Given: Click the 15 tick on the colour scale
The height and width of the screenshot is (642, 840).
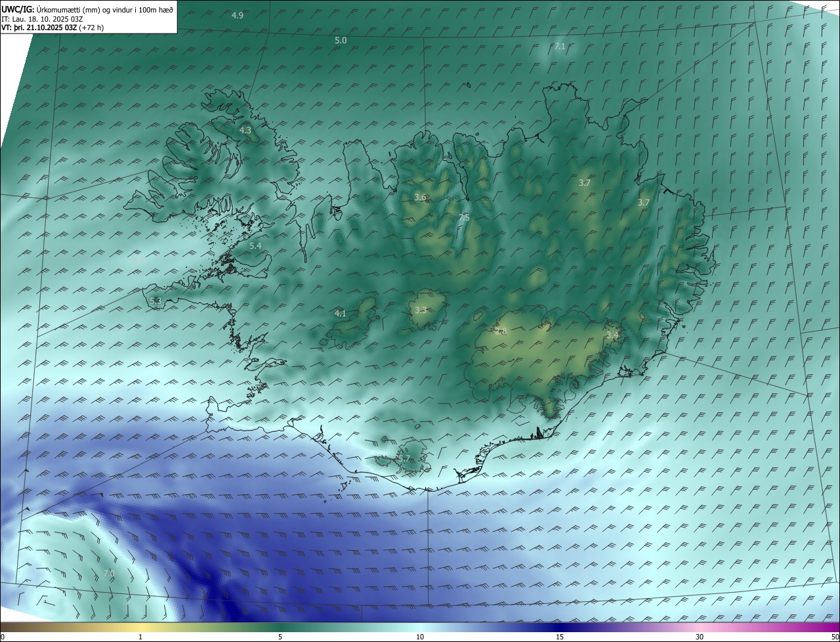Looking at the screenshot, I should pyautogui.click(x=560, y=637).
